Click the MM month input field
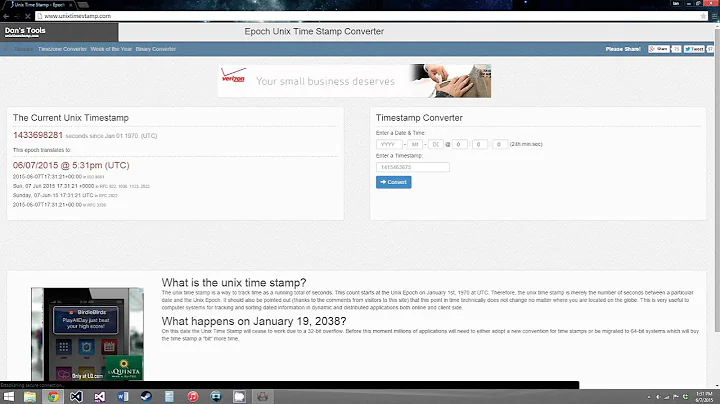The height and width of the screenshot is (404, 720). [x=415, y=144]
